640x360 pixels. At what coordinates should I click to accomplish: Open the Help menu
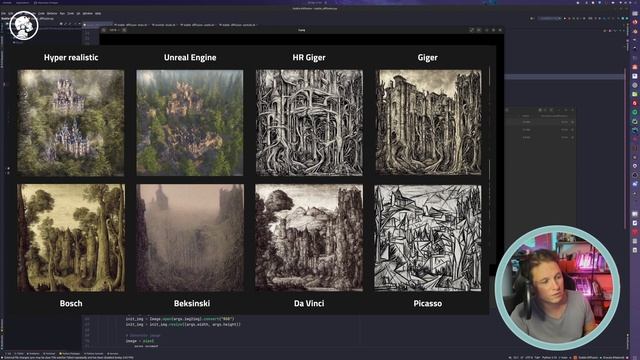98,13
